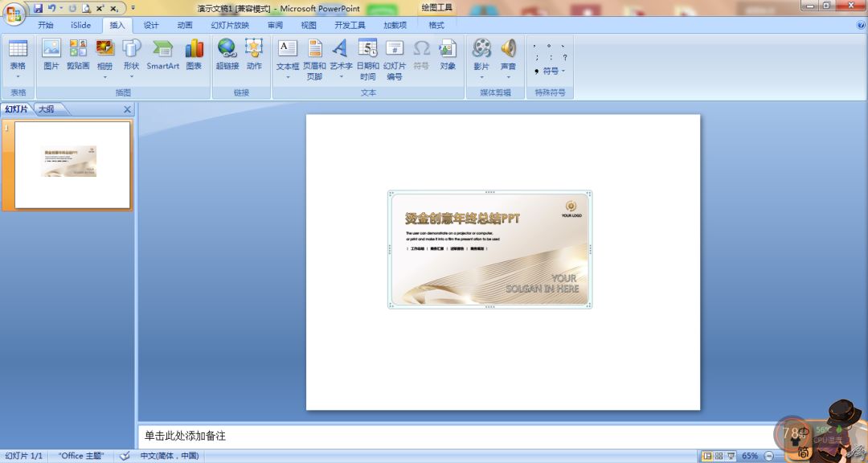Save the presentation via Quick Access toolbar
868x463 pixels.
[39, 7]
